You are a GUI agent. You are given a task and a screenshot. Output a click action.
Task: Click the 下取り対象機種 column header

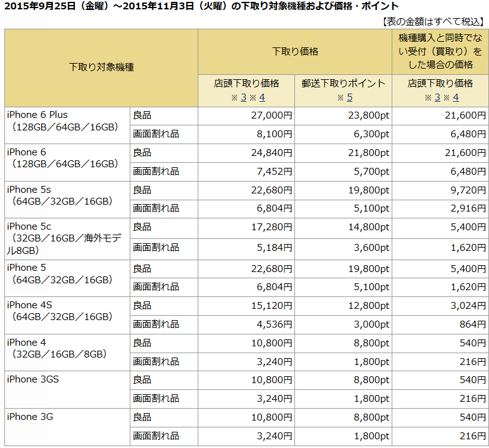(101, 67)
